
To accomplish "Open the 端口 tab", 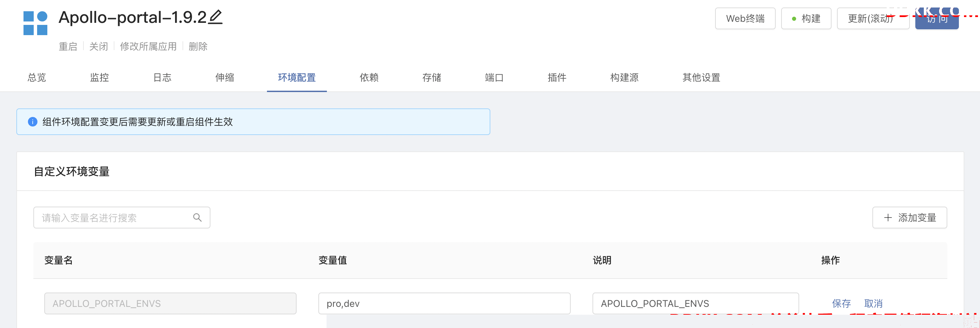I will (x=494, y=77).
